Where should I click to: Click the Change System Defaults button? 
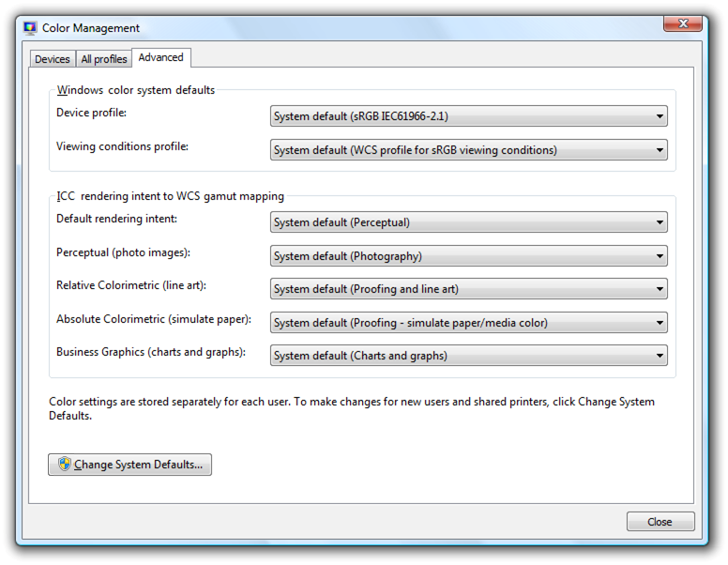pos(130,465)
